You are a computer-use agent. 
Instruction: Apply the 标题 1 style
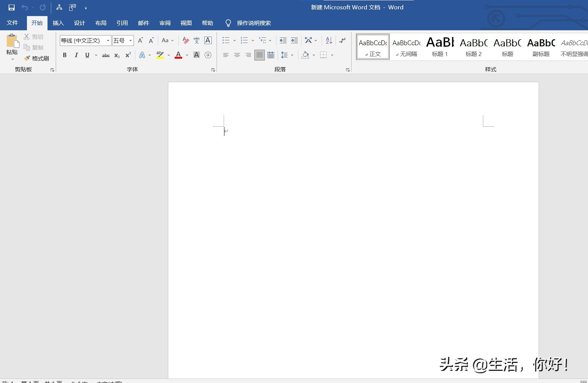click(x=440, y=47)
